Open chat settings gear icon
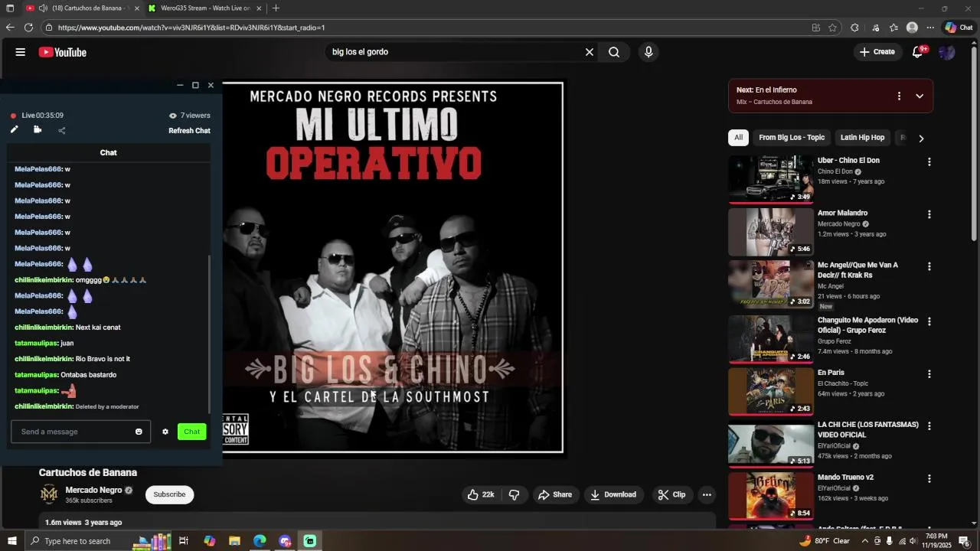This screenshot has height=551, width=980. tap(165, 432)
